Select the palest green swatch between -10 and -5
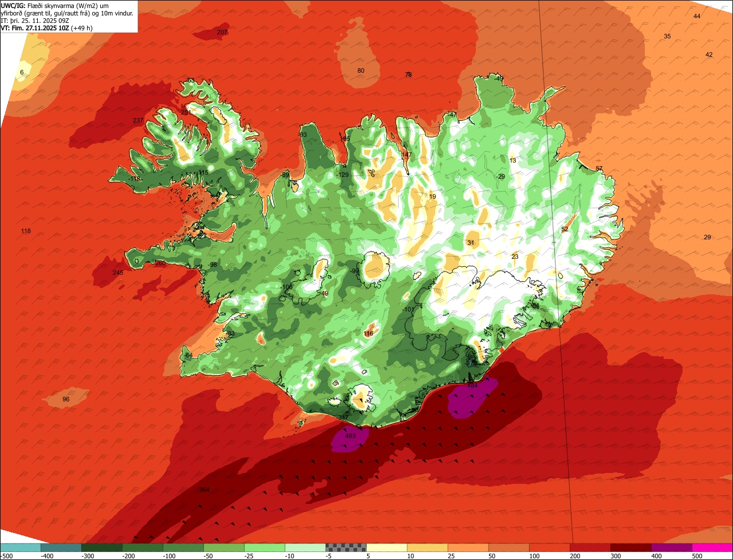Viewport: 733px width, 560px height. (306, 547)
